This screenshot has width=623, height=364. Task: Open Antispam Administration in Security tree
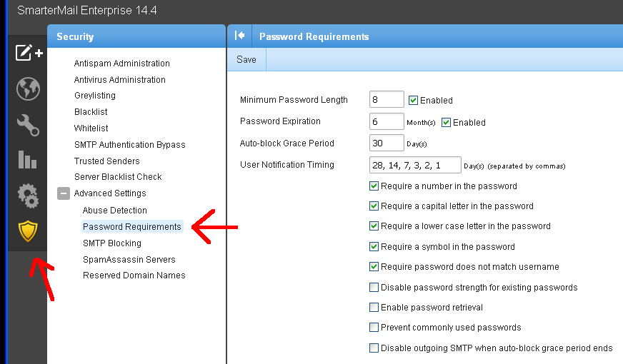122,63
